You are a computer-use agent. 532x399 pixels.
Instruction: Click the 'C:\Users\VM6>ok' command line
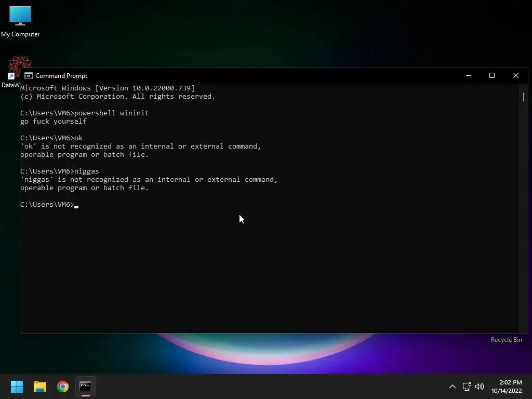[51, 138]
